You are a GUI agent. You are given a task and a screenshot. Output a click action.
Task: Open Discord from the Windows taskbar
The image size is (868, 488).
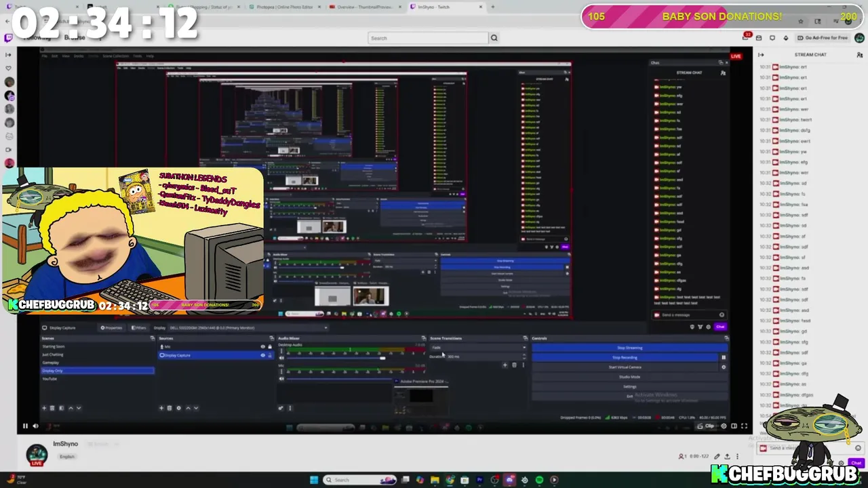tap(509, 480)
